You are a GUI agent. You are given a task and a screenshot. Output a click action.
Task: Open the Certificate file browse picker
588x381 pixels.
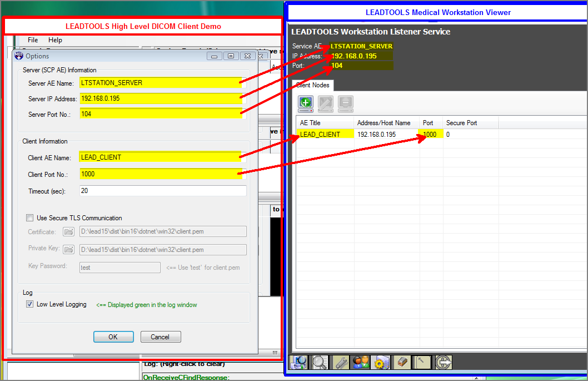[x=69, y=231]
